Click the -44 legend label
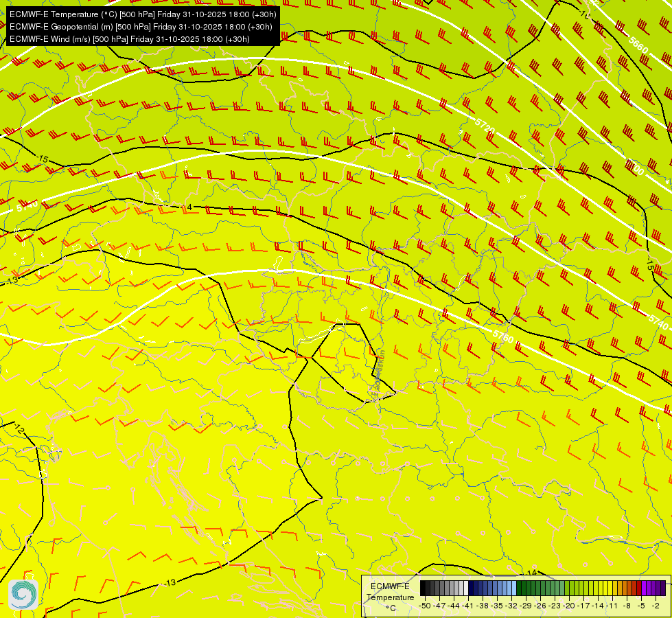The width and height of the screenshot is (672, 618). (x=454, y=606)
